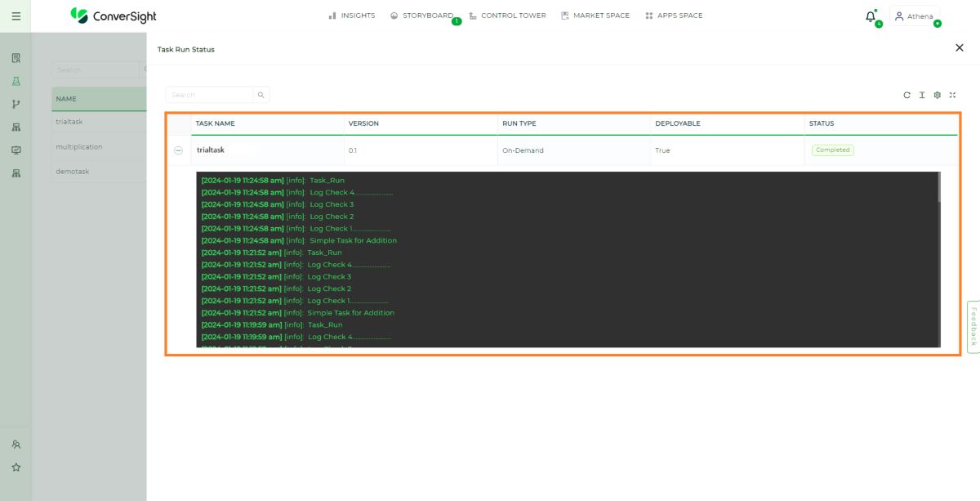Expand the Athena user dropdown
This screenshot has width=980, height=501.
(x=915, y=16)
